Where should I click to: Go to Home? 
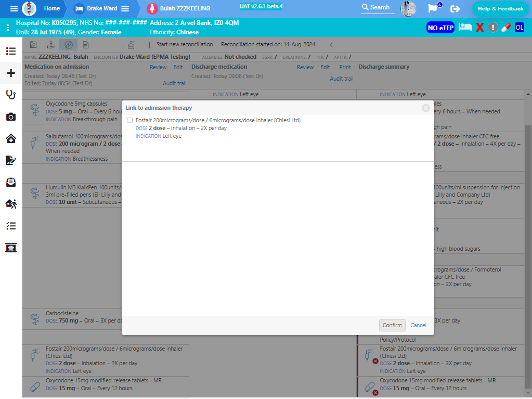click(x=52, y=8)
